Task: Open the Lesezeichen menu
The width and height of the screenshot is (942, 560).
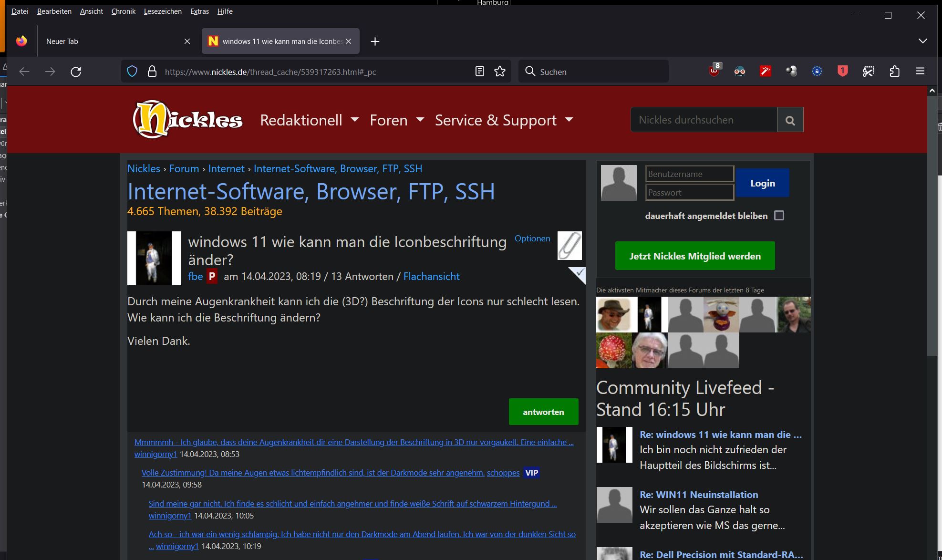Action: click(163, 11)
